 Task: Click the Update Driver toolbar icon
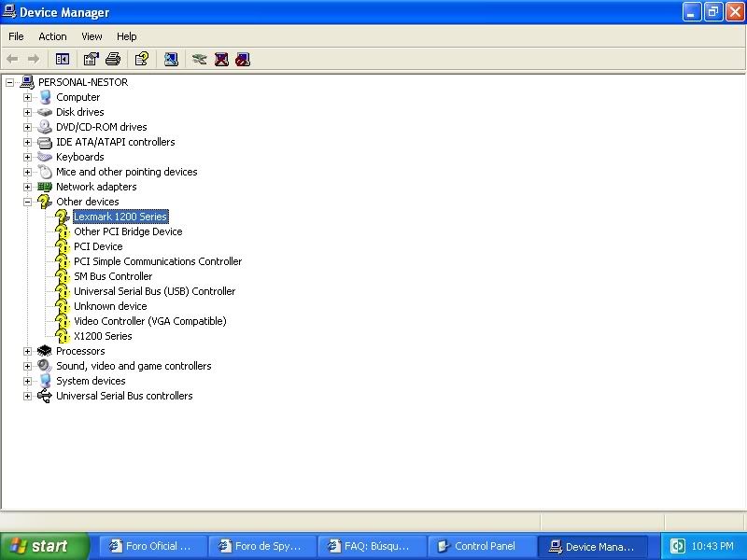(x=199, y=59)
